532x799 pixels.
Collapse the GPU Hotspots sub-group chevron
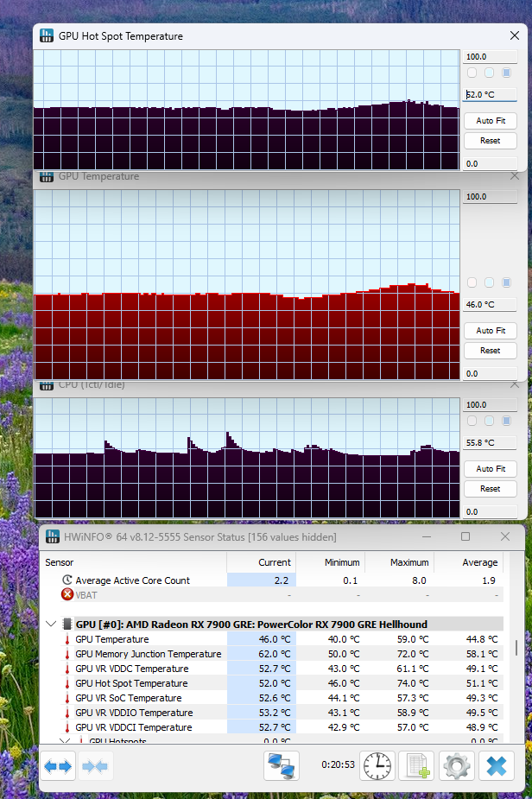click(65, 740)
